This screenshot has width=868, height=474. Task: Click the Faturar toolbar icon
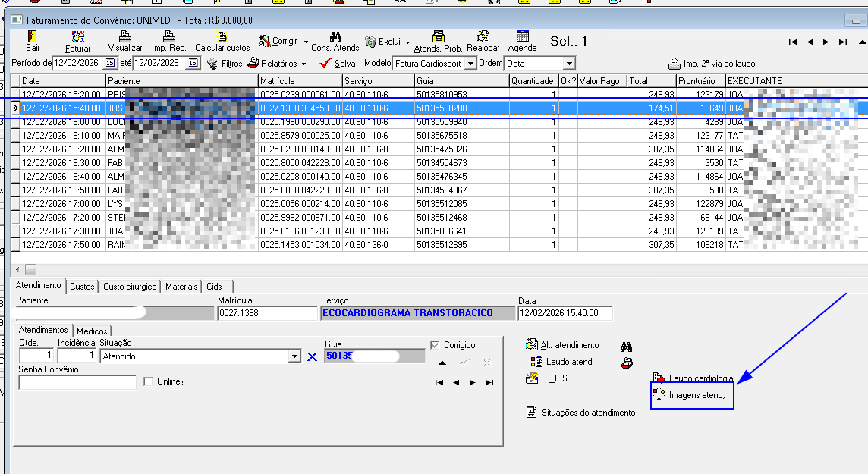click(x=77, y=37)
